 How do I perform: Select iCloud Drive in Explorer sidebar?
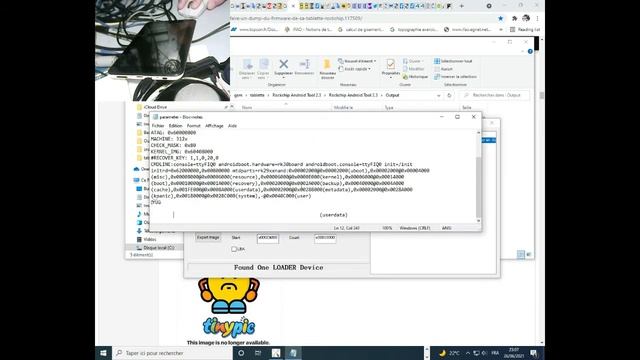tap(155, 107)
